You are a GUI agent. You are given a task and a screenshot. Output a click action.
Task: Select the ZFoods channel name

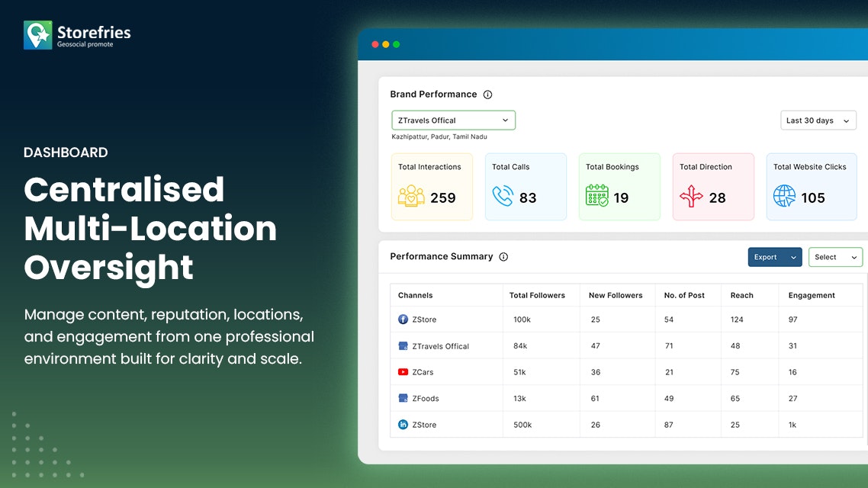[426, 398]
